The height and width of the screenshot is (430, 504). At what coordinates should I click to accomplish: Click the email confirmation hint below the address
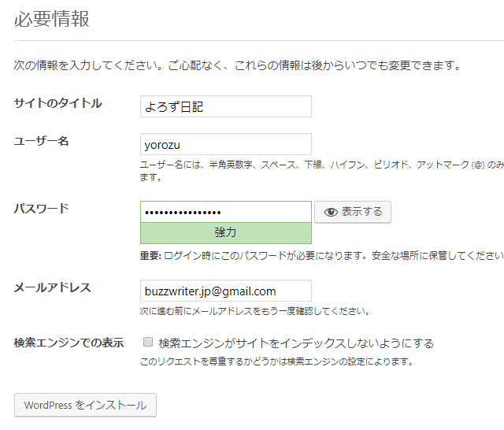pyautogui.click(x=254, y=311)
